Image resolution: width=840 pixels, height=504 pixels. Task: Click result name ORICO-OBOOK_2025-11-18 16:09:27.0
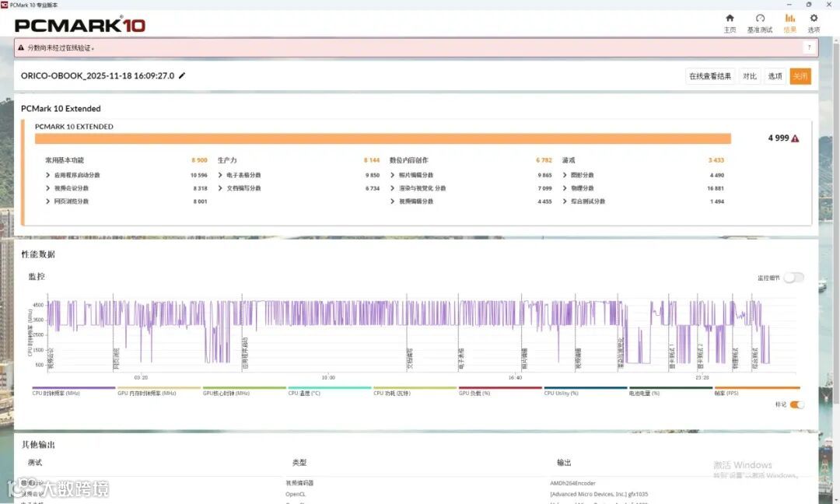click(97, 75)
